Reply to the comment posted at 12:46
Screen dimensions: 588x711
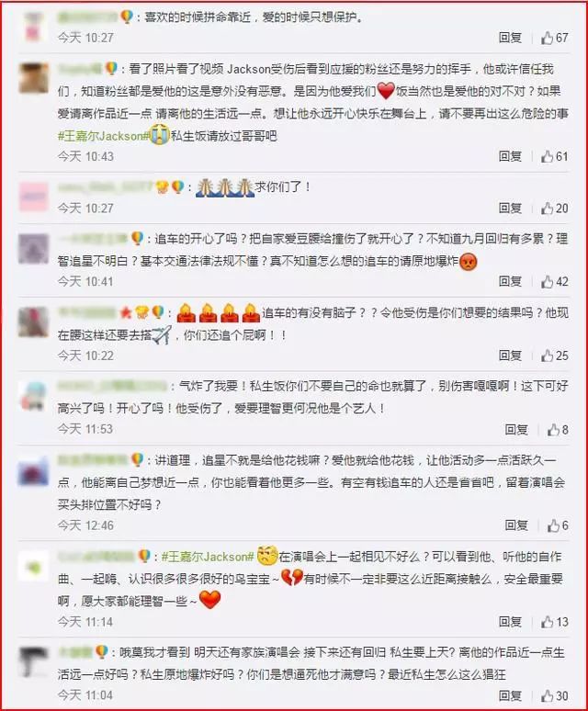click(x=516, y=525)
